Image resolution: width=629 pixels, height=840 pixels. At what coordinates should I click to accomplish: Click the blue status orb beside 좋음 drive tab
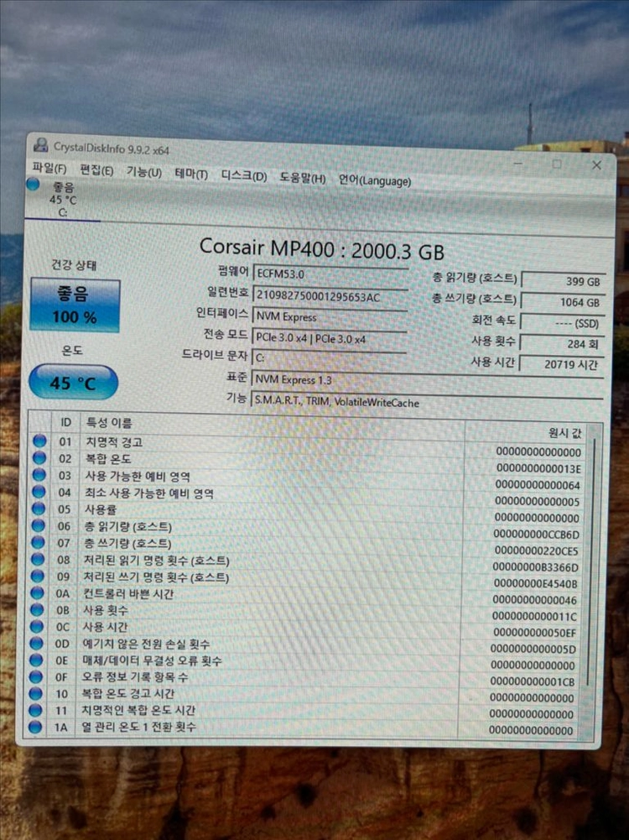pos(34,185)
